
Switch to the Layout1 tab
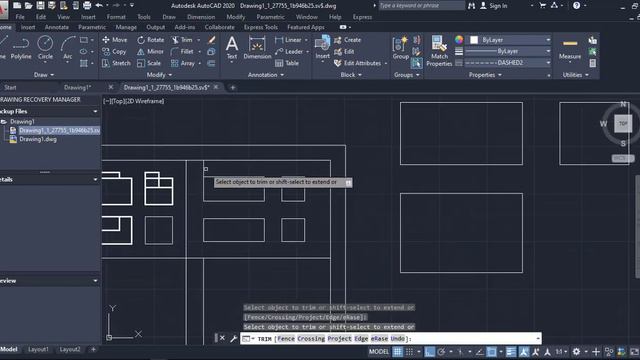(x=38, y=349)
